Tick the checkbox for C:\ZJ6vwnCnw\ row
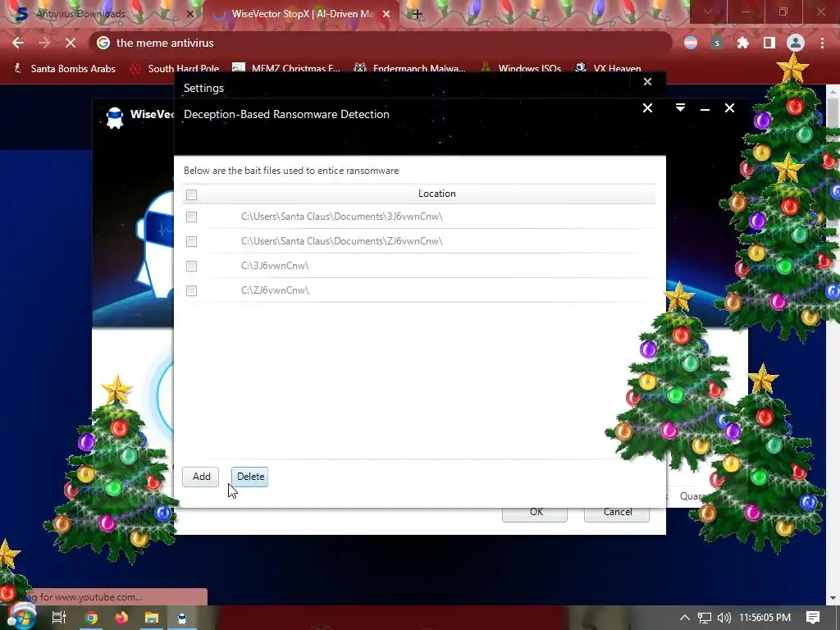 (x=191, y=291)
